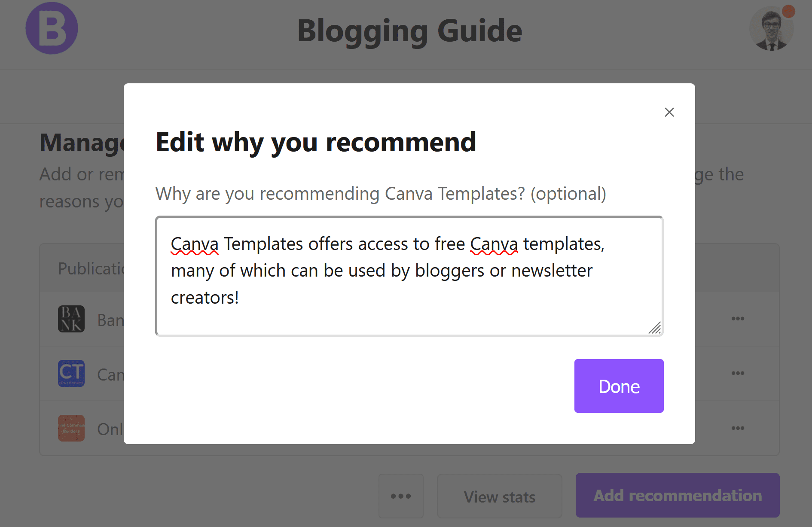Click the word creators! in the text box
This screenshot has height=527, width=812.
pyautogui.click(x=205, y=298)
